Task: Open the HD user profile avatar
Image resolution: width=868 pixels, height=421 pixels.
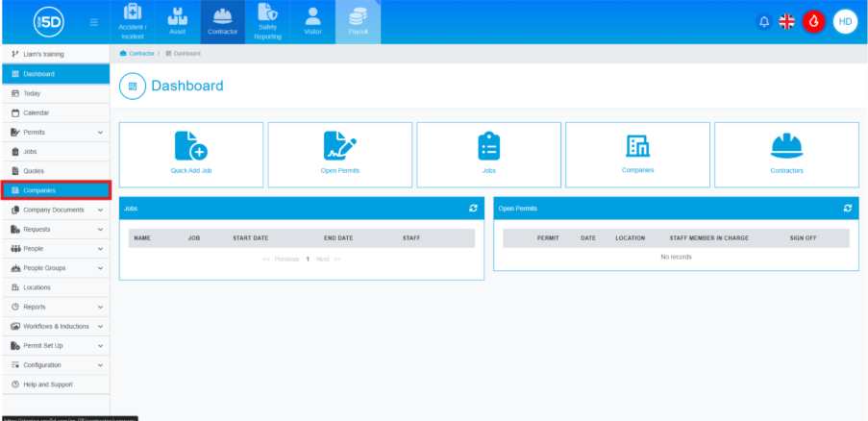Action: (x=845, y=21)
